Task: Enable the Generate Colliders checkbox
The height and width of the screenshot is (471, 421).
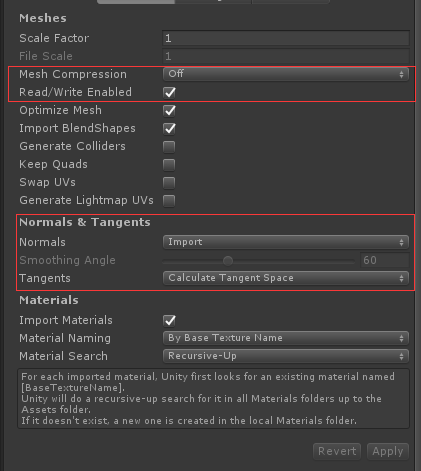Action: pyautogui.click(x=169, y=147)
